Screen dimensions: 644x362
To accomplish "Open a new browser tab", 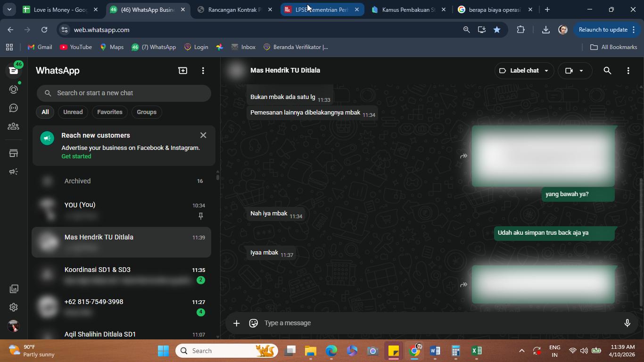I will [547, 9].
